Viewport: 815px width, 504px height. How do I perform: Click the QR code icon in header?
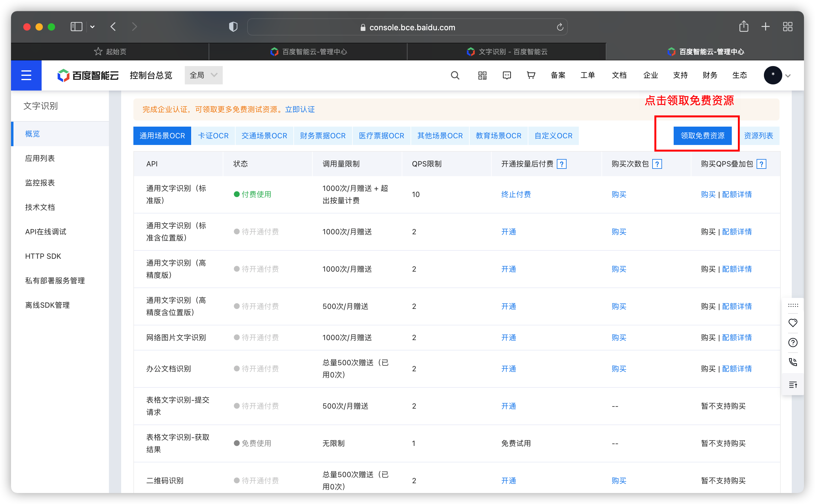482,75
